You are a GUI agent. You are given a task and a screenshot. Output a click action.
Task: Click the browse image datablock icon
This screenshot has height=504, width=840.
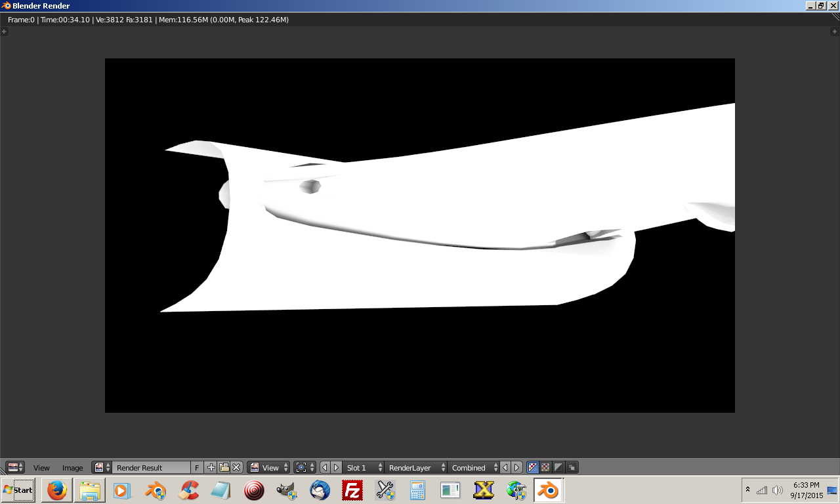coord(102,467)
